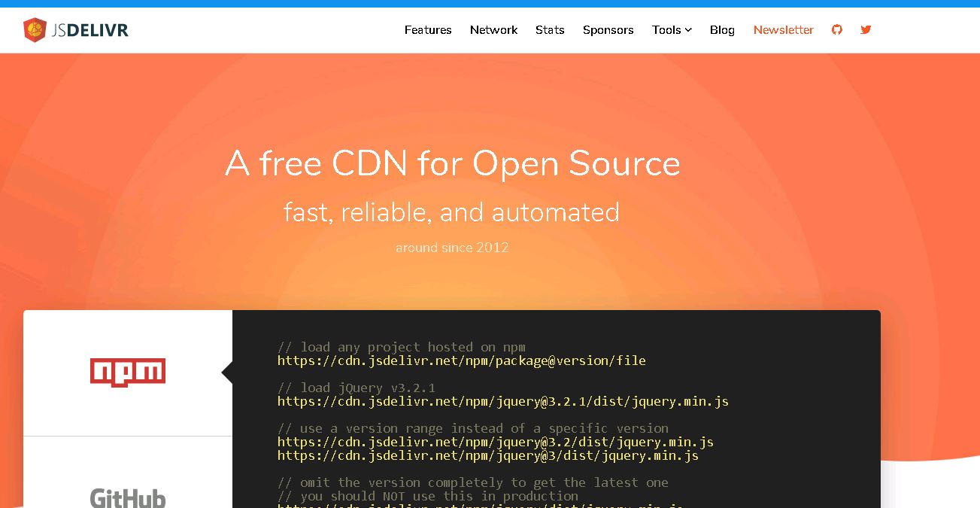This screenshot has width=980, height=508.
Task: Click the jquery@3.2.1 CDN URL
Action: point(503,401)
